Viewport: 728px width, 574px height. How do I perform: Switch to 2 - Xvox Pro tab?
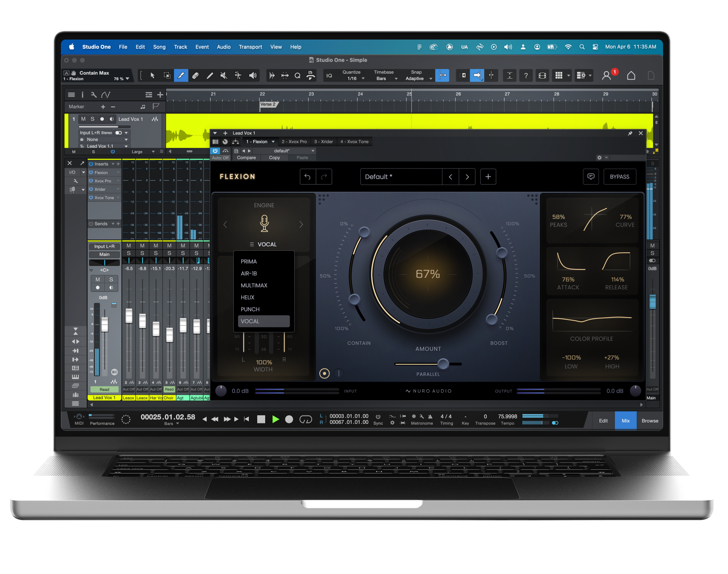294,142
